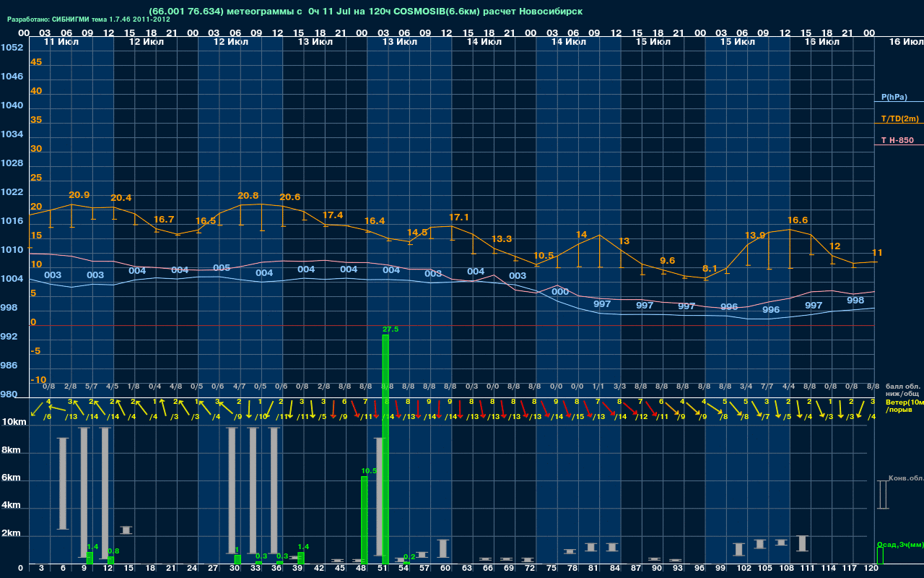Viewport: 924px width, 578px height.
Task: Click the 5/7 cloud amount value
Action: (92, 387)
